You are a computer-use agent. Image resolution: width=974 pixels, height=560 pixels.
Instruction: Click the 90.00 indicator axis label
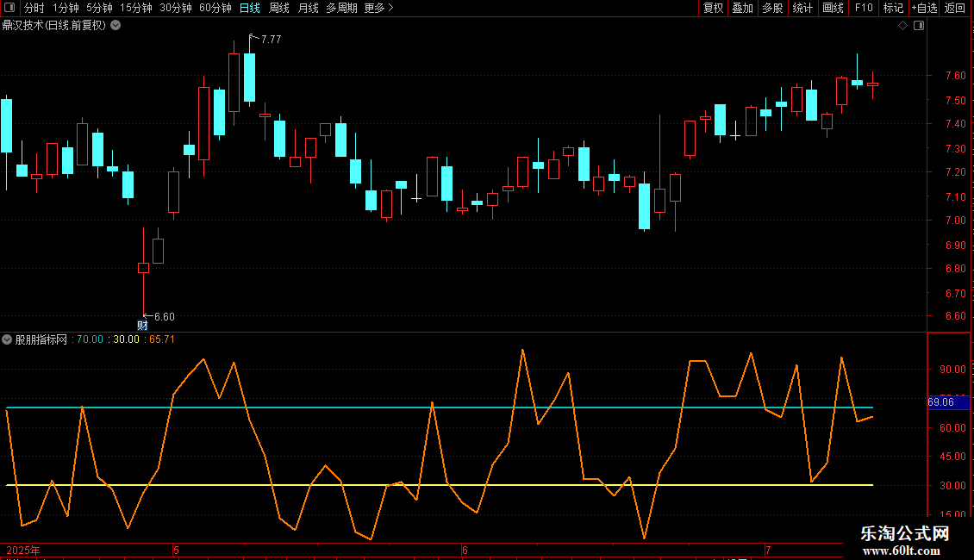pyautogui.click(x=952, y=370)
